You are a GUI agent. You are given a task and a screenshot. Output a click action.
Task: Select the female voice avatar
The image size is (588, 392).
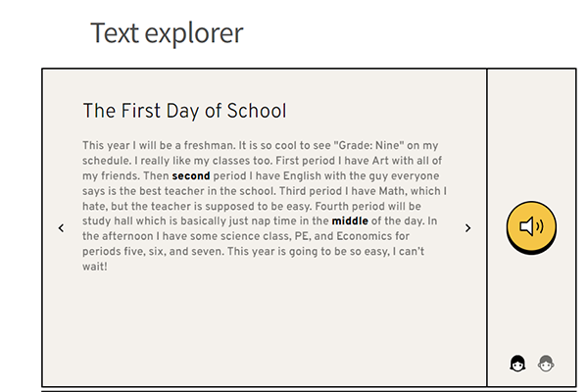(x=517, y=365)
